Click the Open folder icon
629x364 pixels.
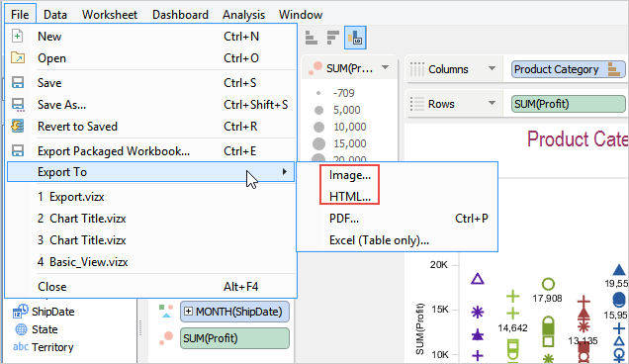point(17,57)
